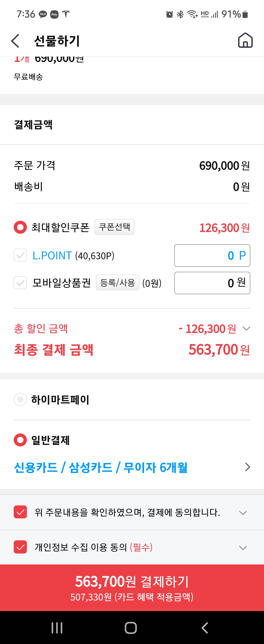Viewport: 264px width, 644px height.
Task: Tap the alarm clock status icon
Action: tap(169, 14)
